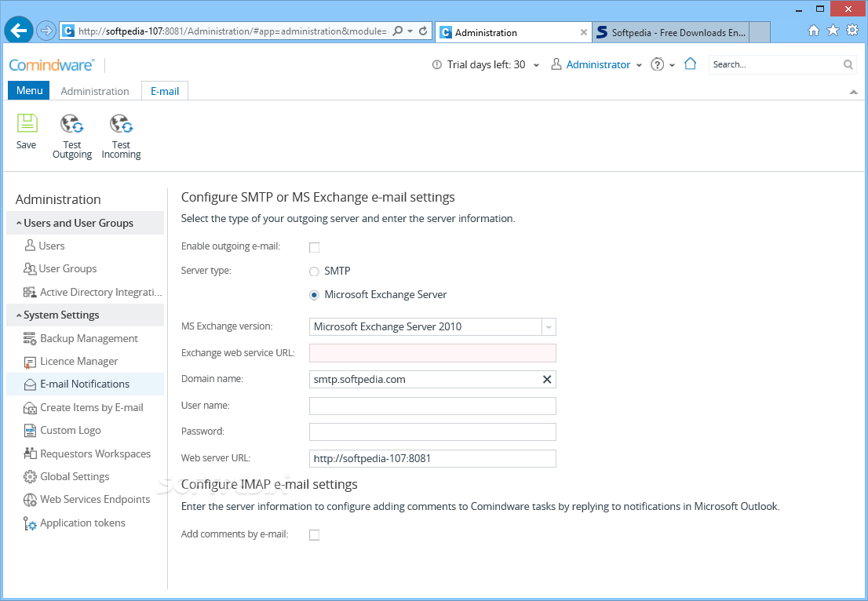Open Backup Management settings

(x=80, y=338)
